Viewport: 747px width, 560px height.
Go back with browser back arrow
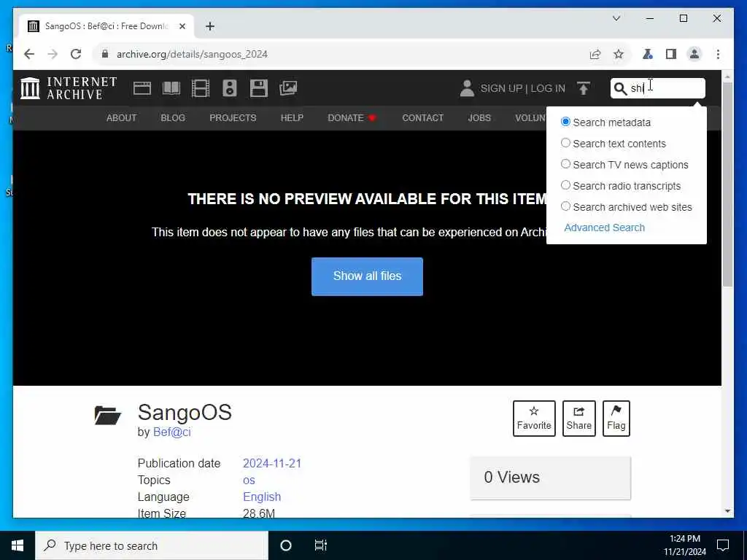[29, 54]
